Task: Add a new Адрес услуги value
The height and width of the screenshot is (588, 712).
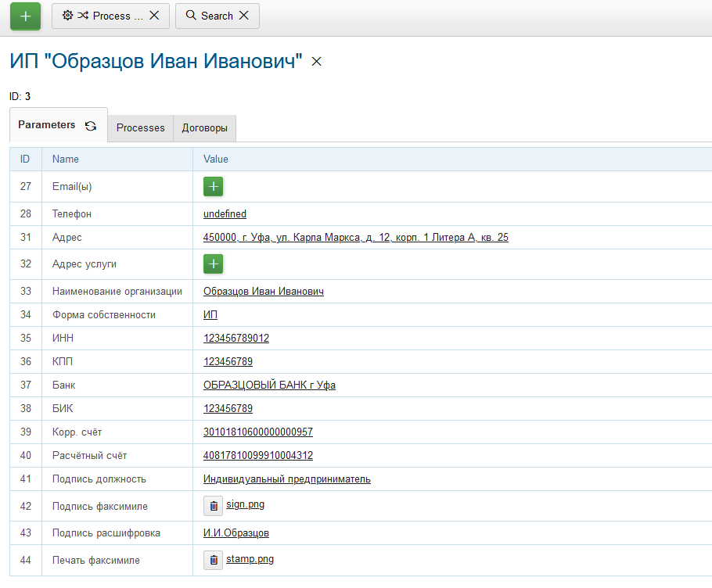Action: point(213,264)
